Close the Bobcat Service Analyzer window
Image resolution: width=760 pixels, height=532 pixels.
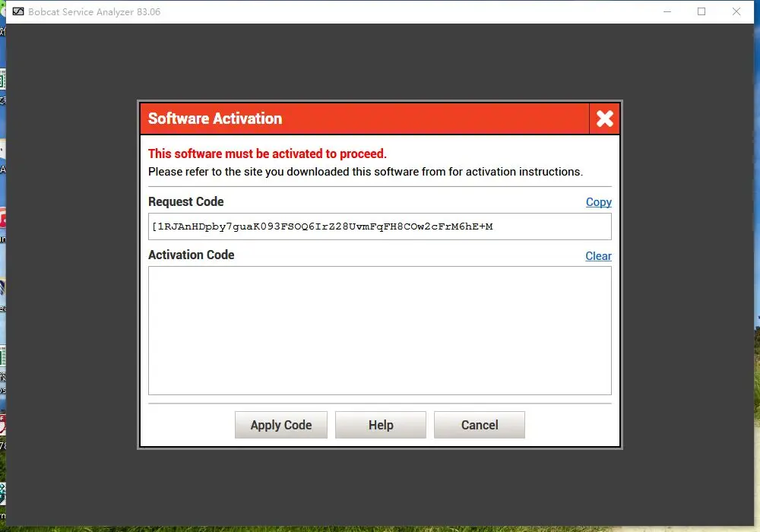pyautogui.click(x=736, y=11)
